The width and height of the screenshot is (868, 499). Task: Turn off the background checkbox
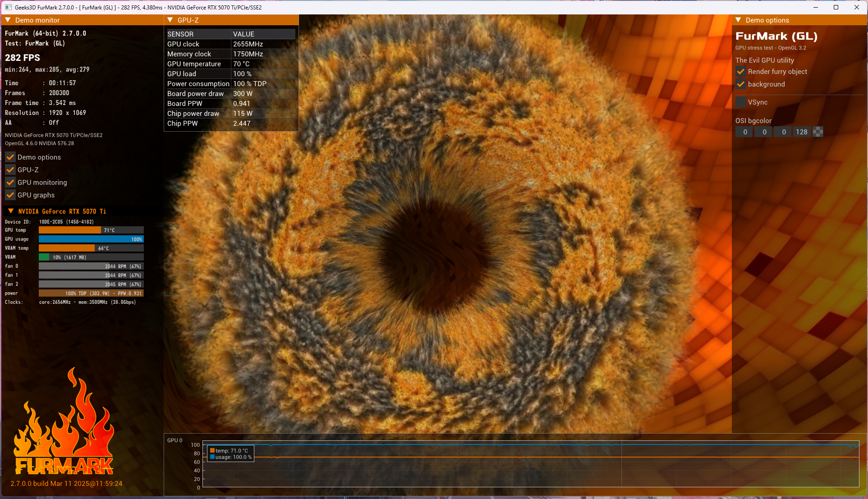(741, 84)
